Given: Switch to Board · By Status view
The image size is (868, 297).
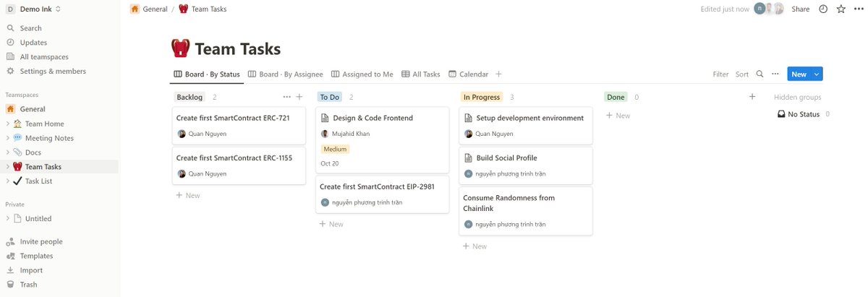Looking at the screenshot, I should [207, 74].
